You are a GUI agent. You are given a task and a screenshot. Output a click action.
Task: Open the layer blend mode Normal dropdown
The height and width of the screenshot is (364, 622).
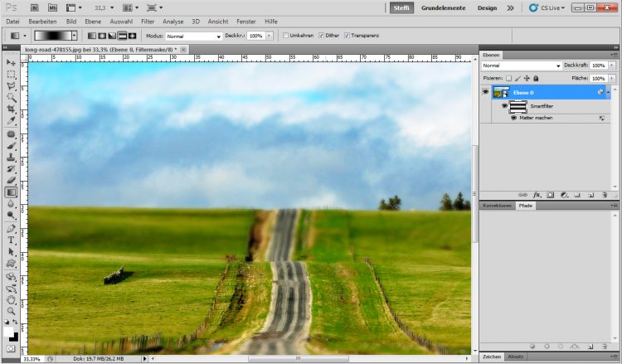[522, 66]
